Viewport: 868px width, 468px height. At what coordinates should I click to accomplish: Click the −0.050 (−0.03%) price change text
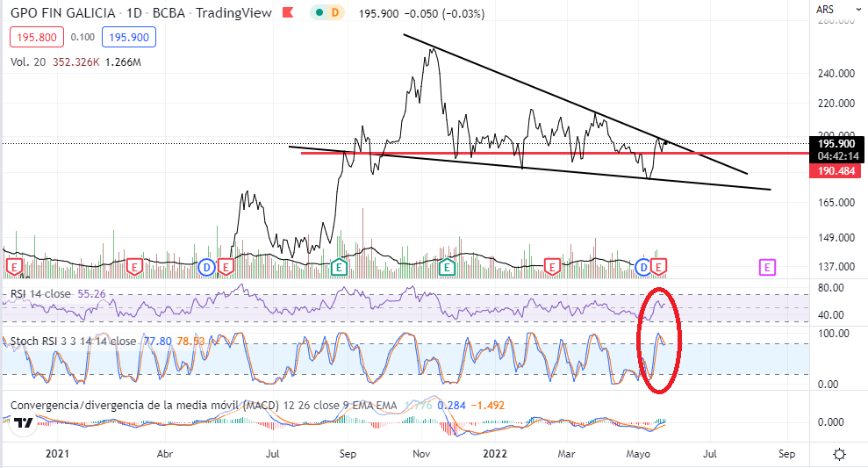pyautogui.click(x=444, y=13)
